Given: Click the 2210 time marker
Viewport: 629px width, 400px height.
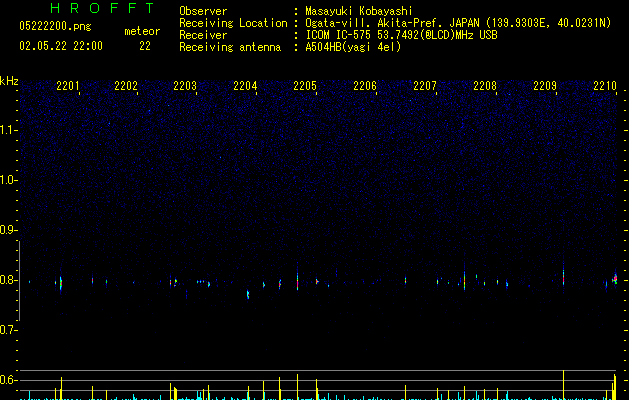Looking at the screenshot, I should point(605,86).
